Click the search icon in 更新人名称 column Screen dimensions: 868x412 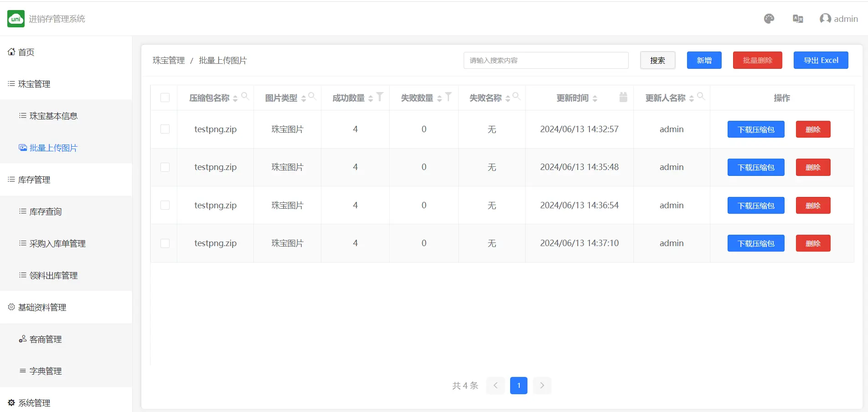701,96
